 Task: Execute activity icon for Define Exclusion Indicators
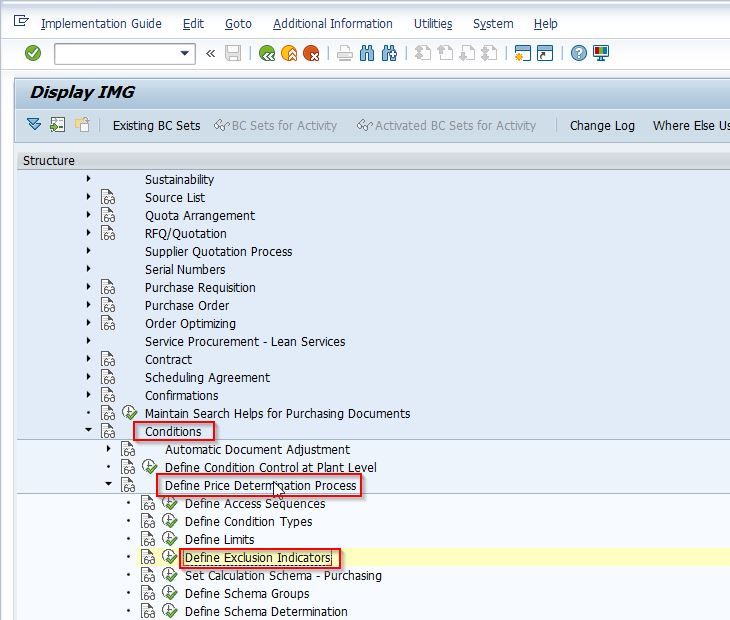pyautogui.click(x=169, y=557)
